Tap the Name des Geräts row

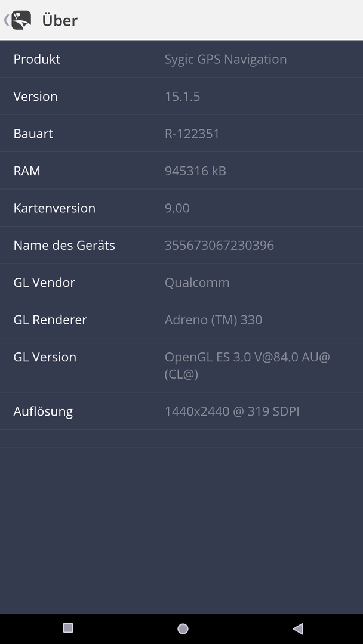(181, 245)
